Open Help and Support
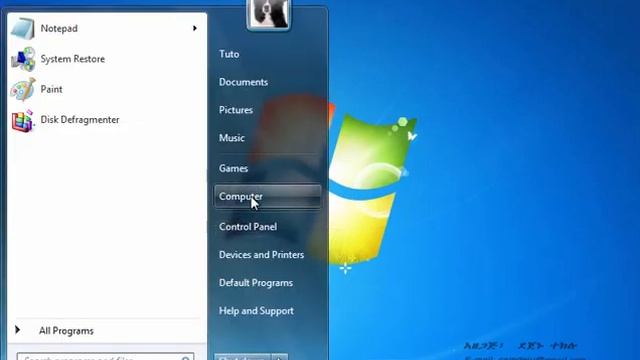The image size is (640, 360). pos(256,311)
